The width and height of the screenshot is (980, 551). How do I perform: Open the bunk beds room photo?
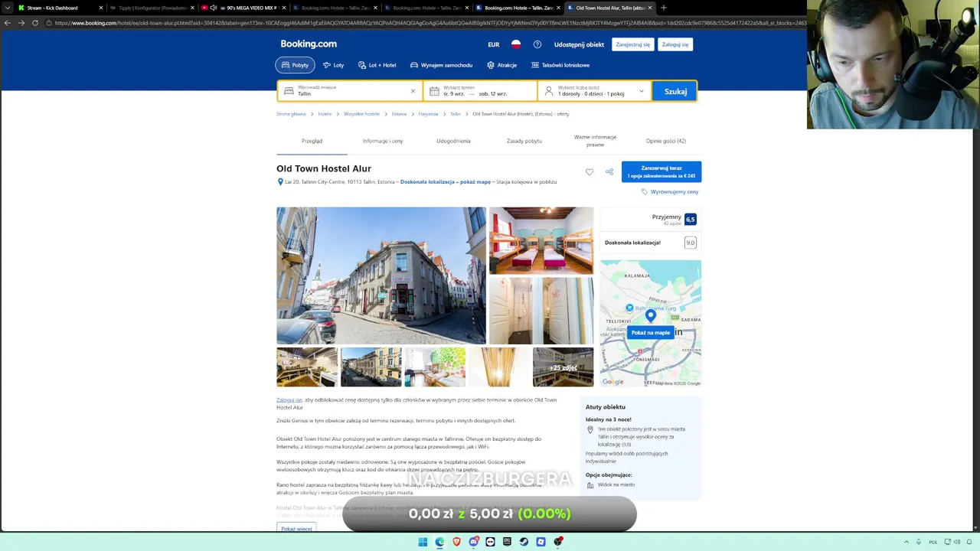[x=541, y=240]
